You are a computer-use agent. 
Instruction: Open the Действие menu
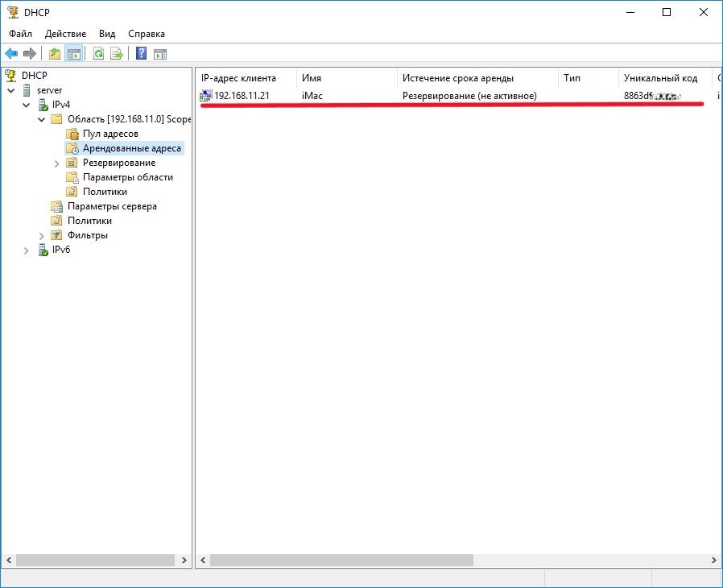coord(65,34)
